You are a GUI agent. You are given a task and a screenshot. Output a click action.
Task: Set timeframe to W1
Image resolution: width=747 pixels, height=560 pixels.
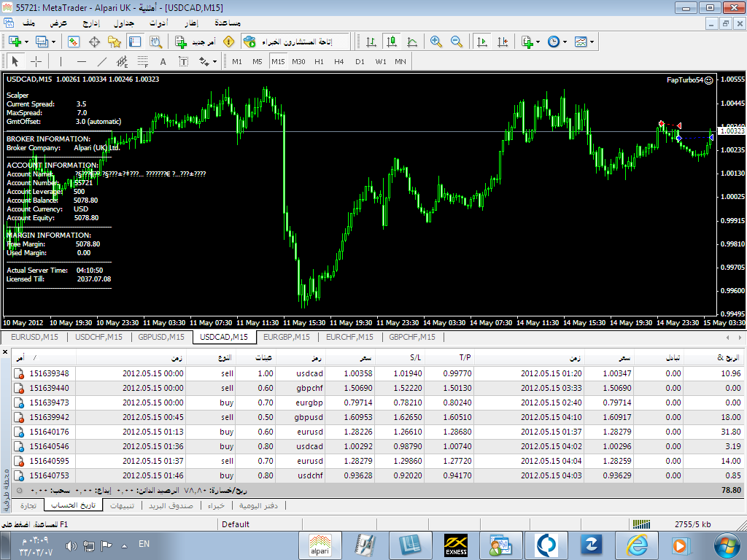click(x=381, y=61)
